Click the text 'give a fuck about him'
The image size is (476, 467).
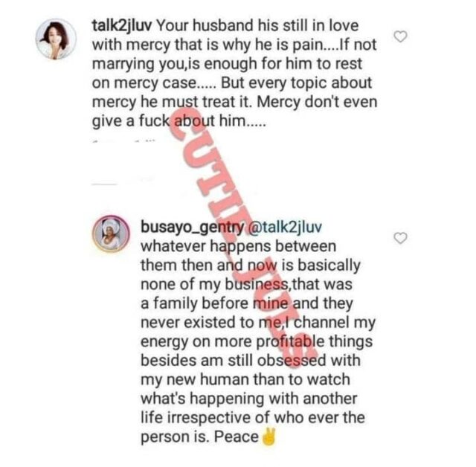click(169, 121)
